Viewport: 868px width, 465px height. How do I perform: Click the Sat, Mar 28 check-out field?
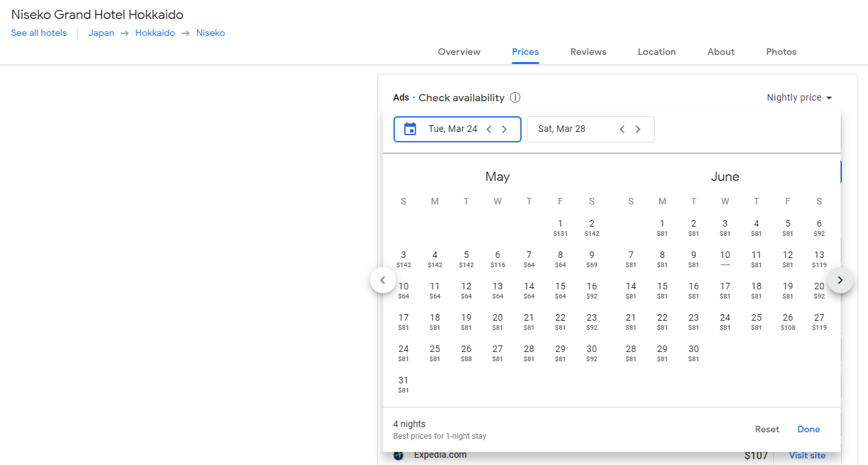pos(569,129)
